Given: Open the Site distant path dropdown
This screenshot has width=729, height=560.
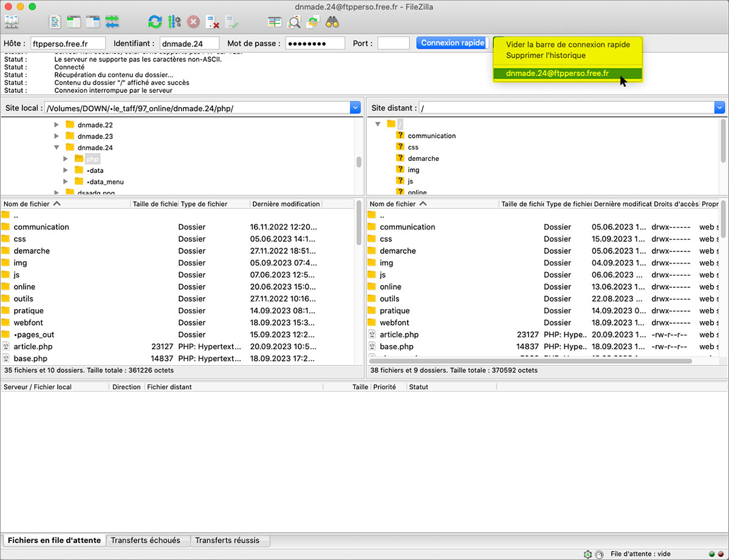Looking at the screenshot, I should click(x=720, y=108).
